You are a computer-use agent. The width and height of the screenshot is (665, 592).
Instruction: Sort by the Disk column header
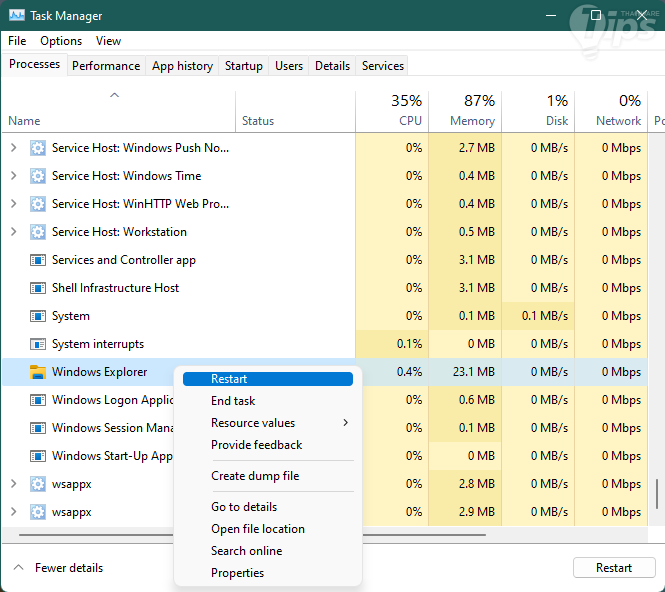[x=538, y=111]
